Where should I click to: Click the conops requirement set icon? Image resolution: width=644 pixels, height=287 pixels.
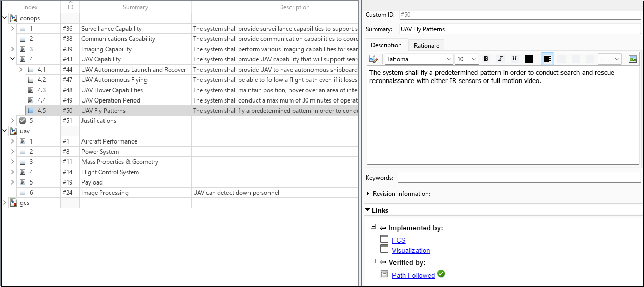click(14, 18)
